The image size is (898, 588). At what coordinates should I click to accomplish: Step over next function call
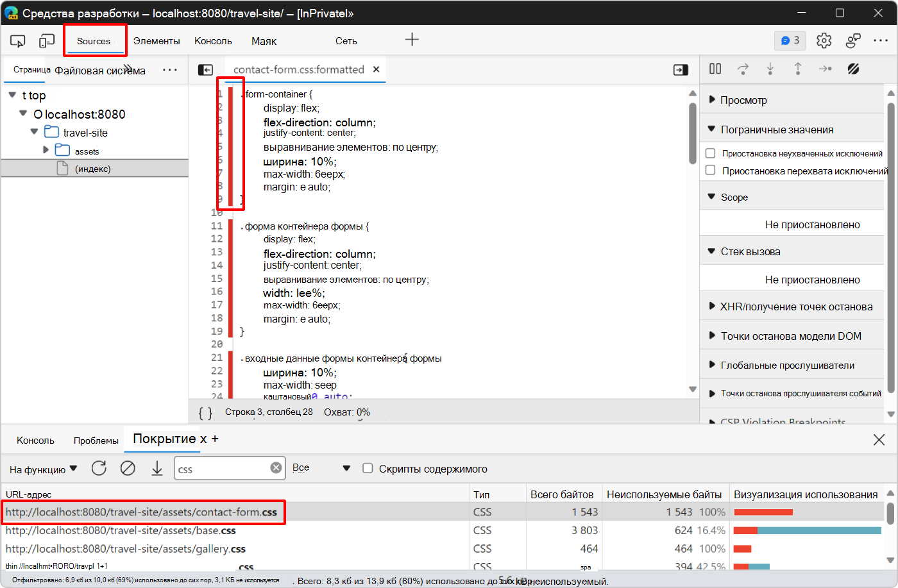(x=743, y=69)
